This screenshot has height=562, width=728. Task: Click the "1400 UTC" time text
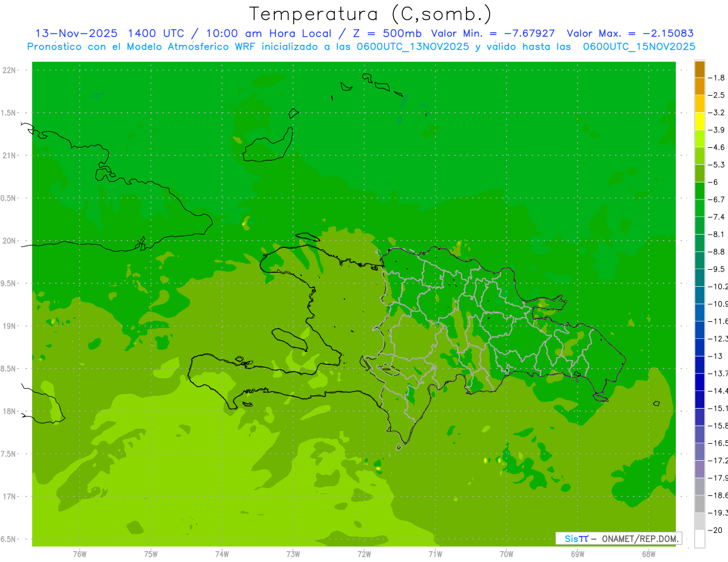click(155, 33)
